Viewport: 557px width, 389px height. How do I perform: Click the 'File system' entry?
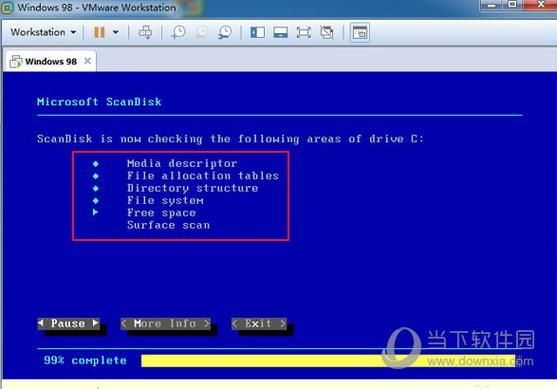(165, 200)
